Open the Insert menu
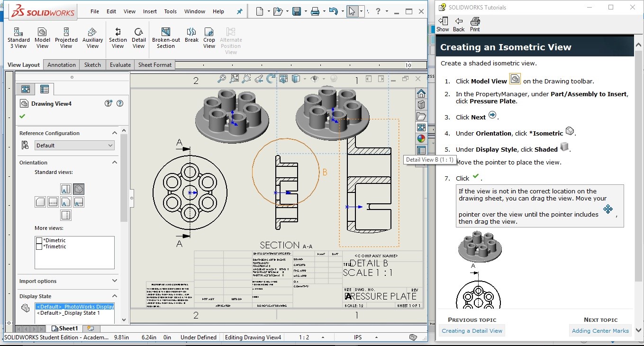Image resolution: width=644 pixels, height=346 pixels. (150, 11)
